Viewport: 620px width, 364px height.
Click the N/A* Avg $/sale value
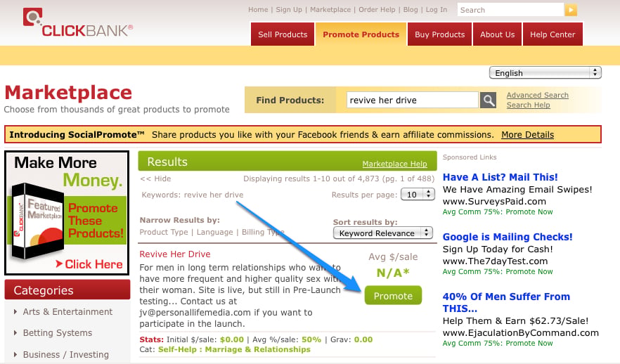[393, 273]
